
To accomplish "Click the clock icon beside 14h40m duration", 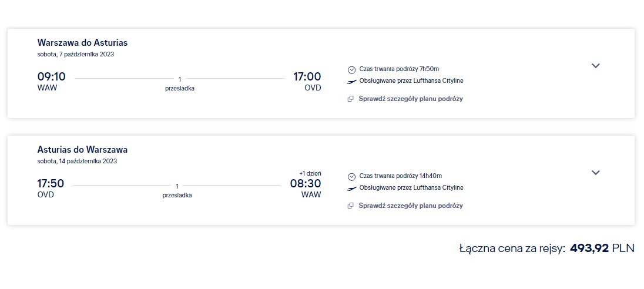I will tap(351, 177).
